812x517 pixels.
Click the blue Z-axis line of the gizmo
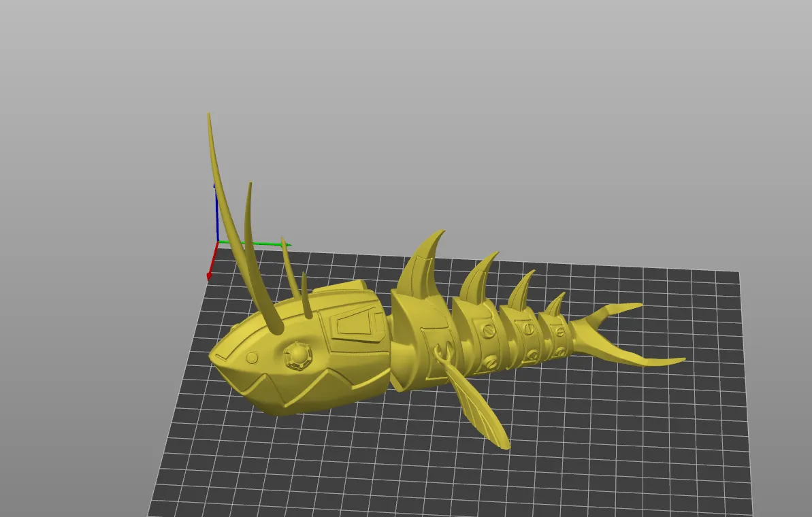tap(218, 216)
